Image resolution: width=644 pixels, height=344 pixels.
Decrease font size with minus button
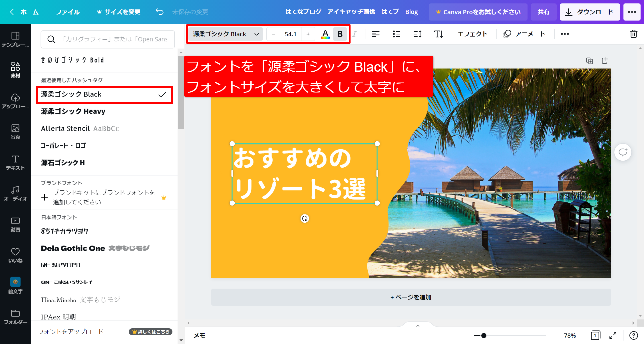tap(273, 34)
